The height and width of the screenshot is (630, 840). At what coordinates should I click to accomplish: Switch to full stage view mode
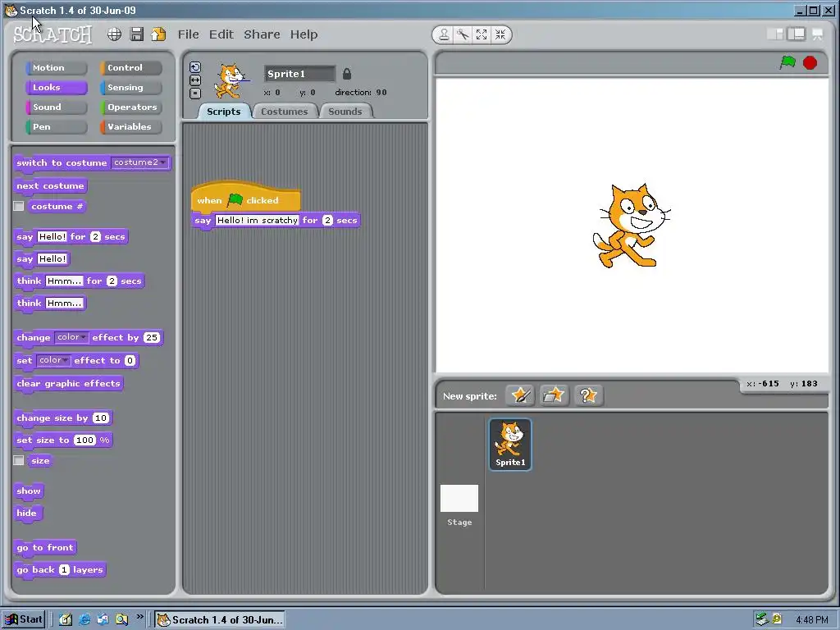796,34
